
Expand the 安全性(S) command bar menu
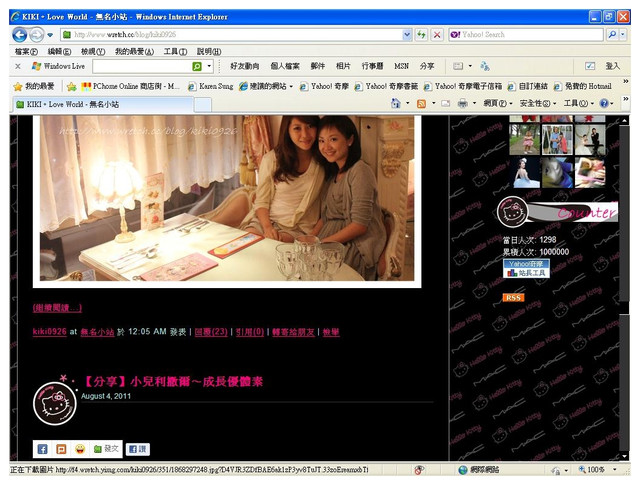click(538, 103)
